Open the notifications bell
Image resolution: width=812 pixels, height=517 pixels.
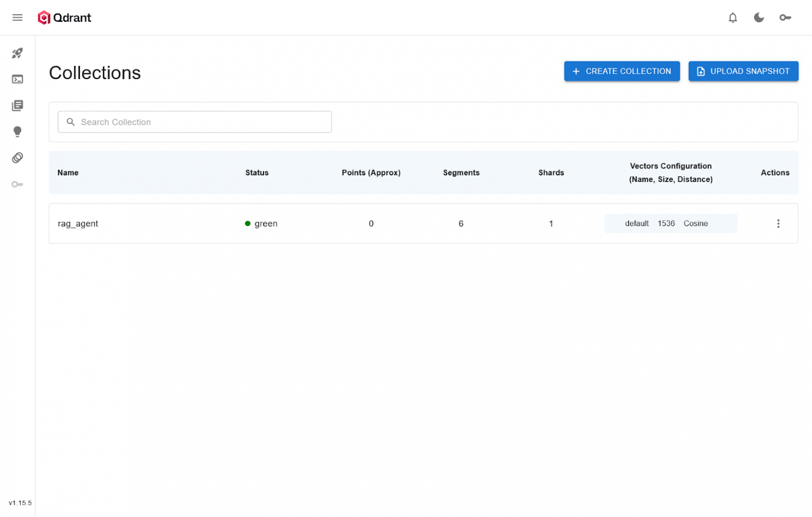pos(732,18)
